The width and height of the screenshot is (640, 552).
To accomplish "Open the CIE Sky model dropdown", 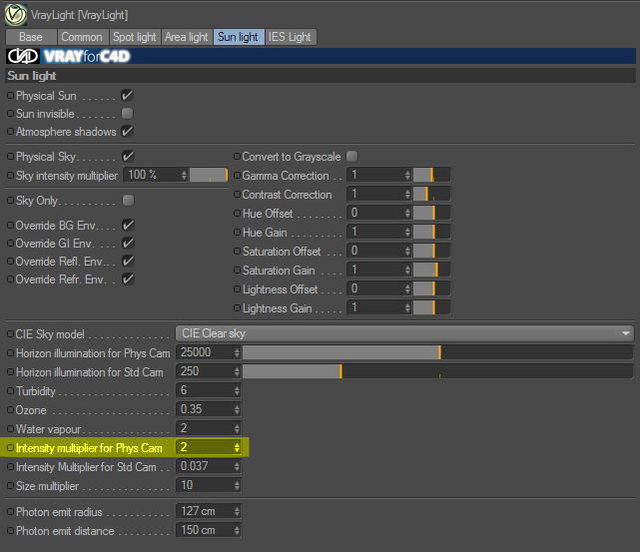I will (405, 334).
